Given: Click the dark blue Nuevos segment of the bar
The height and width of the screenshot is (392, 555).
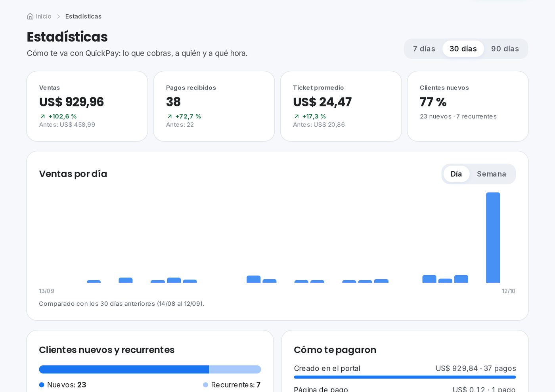Looking at the screenshot, I should (x=124, y=369).
